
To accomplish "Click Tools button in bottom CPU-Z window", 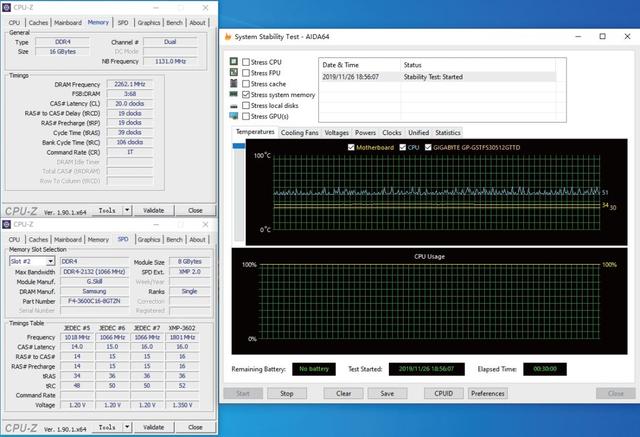I will click(x=107, y=427).
